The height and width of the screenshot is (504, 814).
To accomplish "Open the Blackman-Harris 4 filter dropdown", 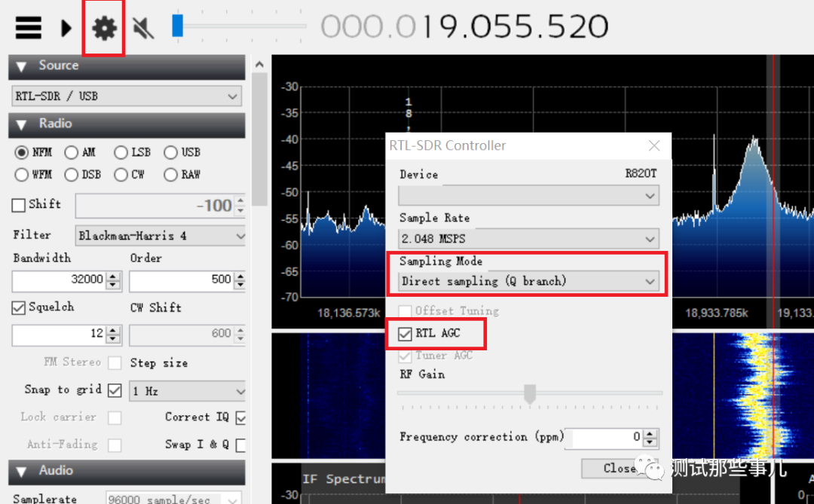I will pyautogui.click(x=161, y=236).
